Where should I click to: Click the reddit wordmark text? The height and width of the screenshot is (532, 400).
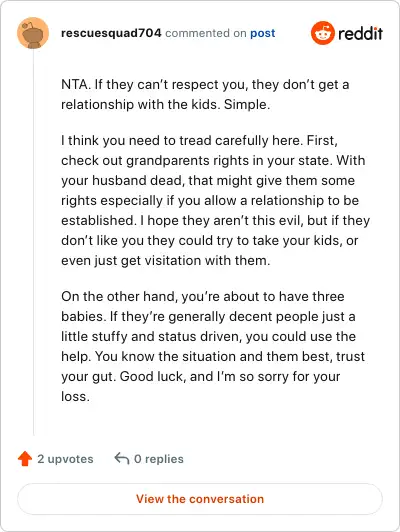pyautogui.click(x=360, y=33)
